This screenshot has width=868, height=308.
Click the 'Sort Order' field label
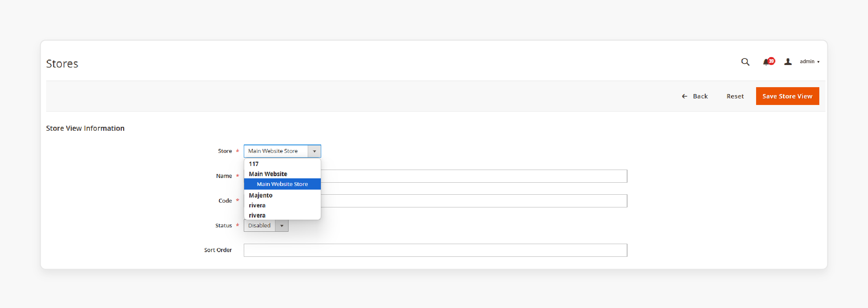pyautogui.click(x=218, y=250)
